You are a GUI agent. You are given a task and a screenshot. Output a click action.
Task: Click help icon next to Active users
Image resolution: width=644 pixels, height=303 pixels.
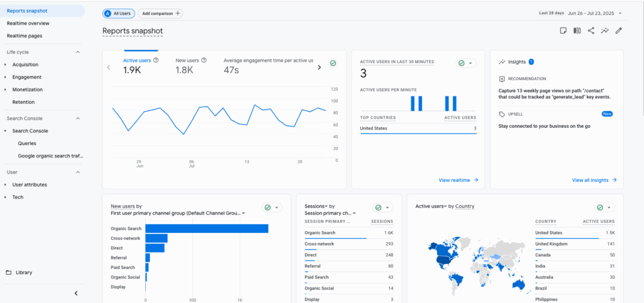155,60
